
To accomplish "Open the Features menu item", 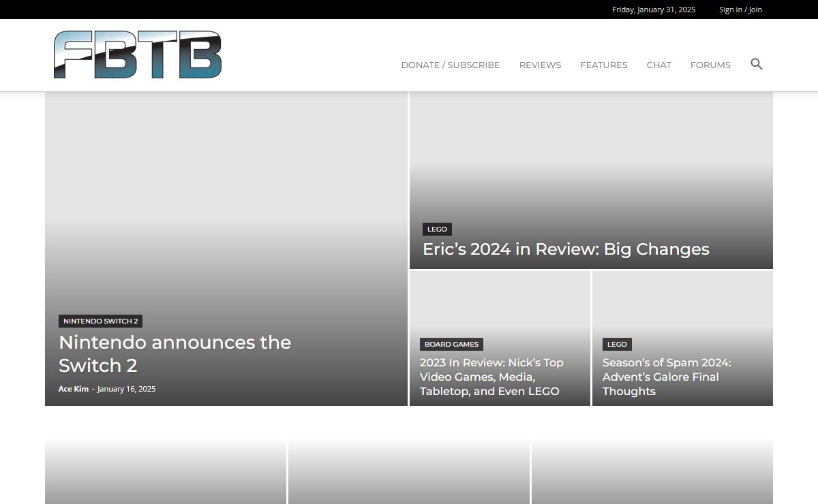I will pyautogui.click(x=604, y=65).
